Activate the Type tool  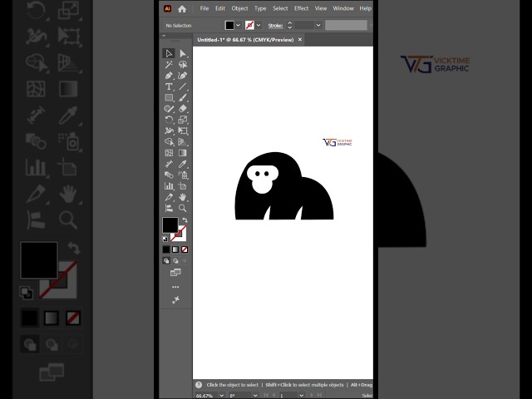[169, 86]
